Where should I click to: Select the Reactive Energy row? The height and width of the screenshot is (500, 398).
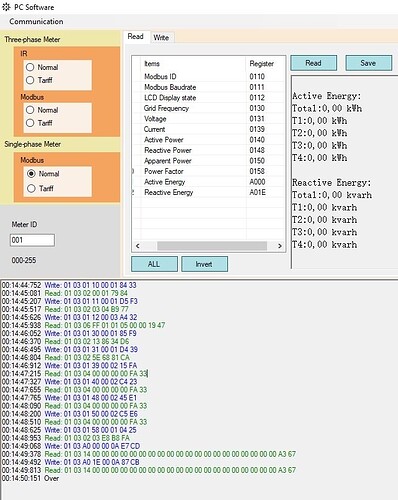point(209,192)
